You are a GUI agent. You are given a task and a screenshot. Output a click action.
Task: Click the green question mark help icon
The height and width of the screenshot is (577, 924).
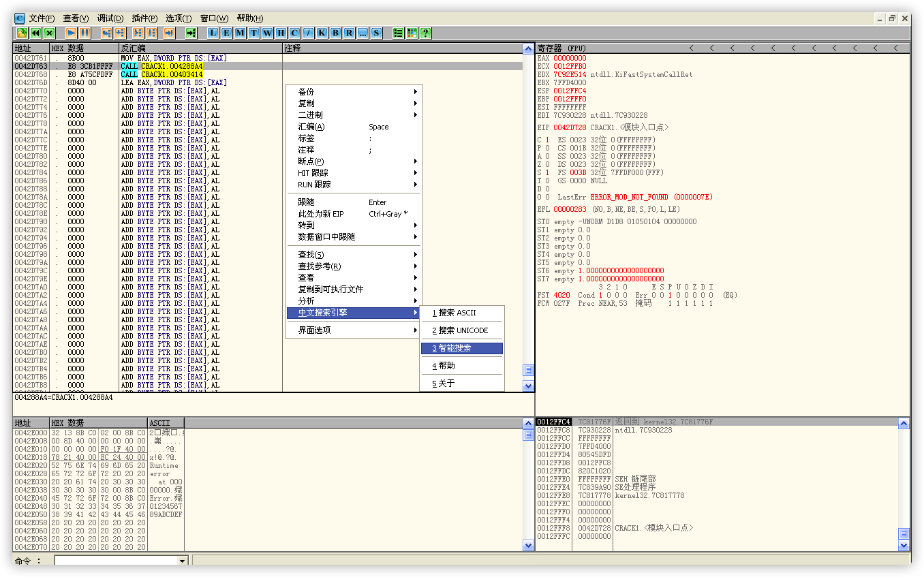click(x=425, y=33)
